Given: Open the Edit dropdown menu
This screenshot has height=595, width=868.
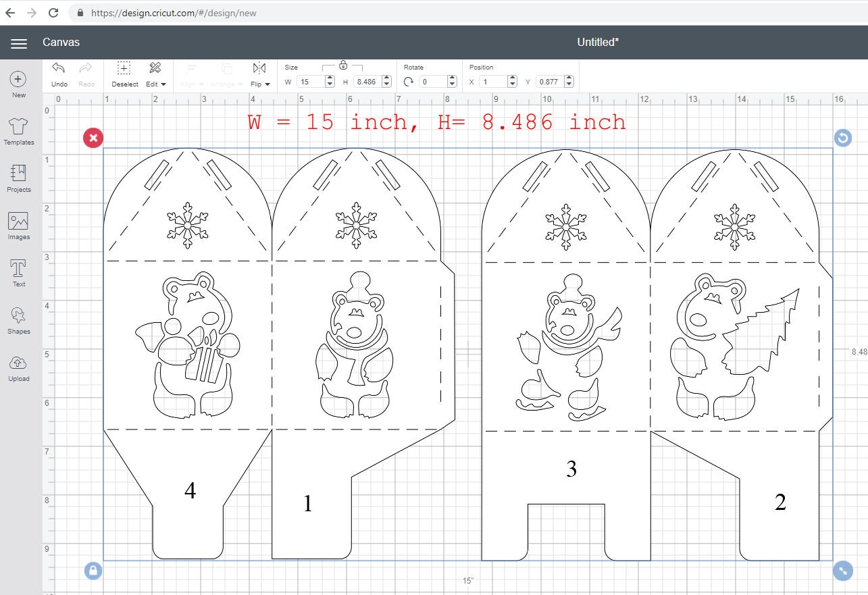Looking at the screenshot, I should [x=155, y=74].
